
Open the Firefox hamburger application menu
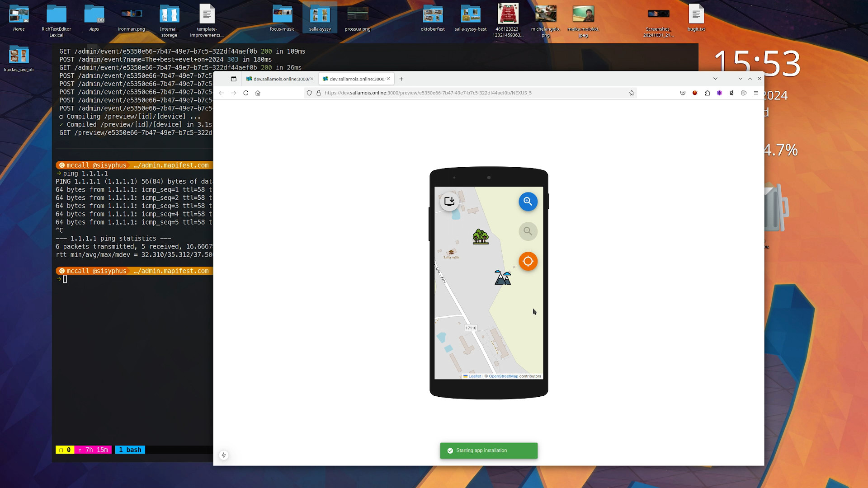756,93
